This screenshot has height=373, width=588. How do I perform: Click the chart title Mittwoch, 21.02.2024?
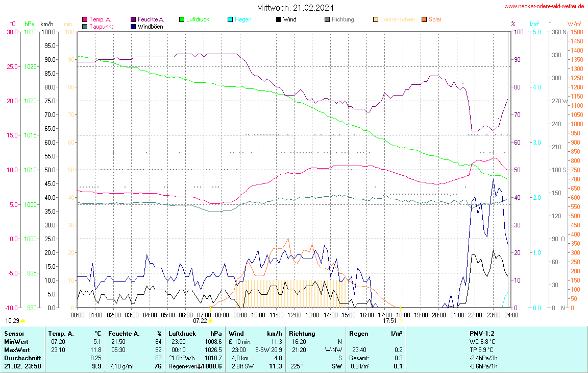[296, 8]
